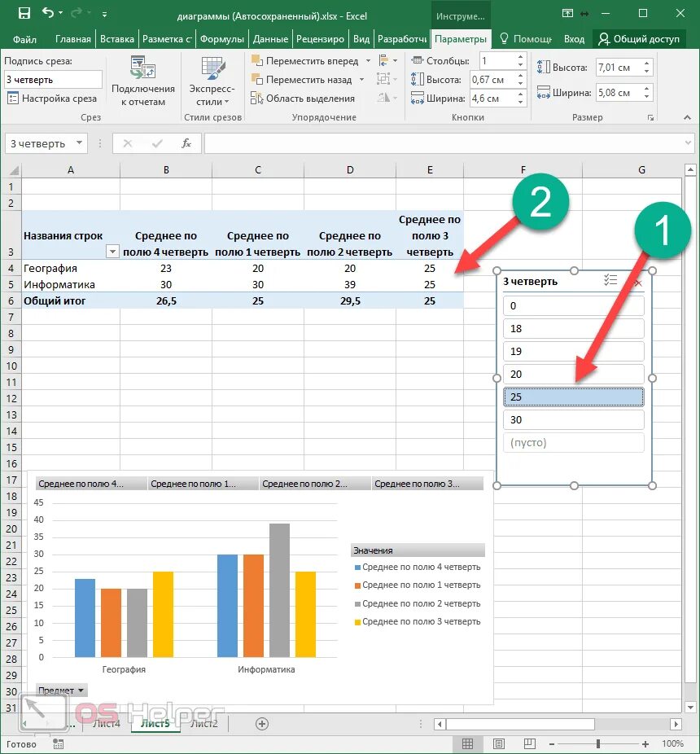This screenshot has width=700, height=754.
Task: Click the zoom slider handle
Action: coord(598,744)
